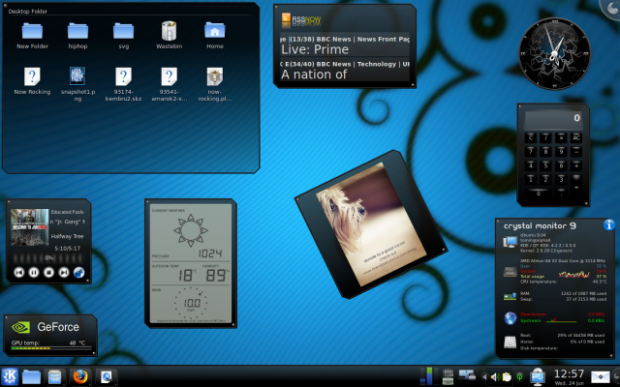
Task: Click the green power tray icon
Action: tap(520, 377)
